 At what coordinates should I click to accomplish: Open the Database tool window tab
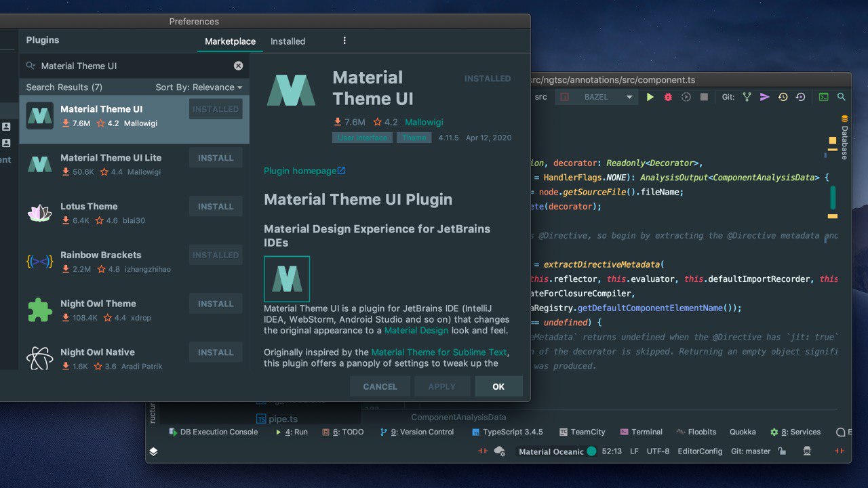(x=844, y=138)
